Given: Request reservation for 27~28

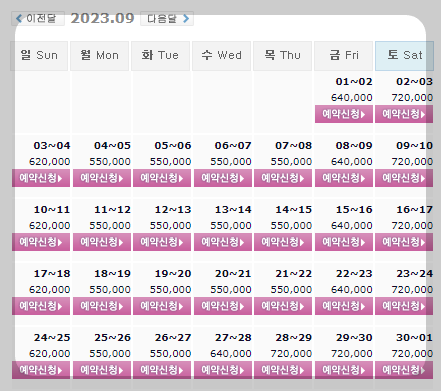Looking at the screenshot, I should click(x=223, y=370).
